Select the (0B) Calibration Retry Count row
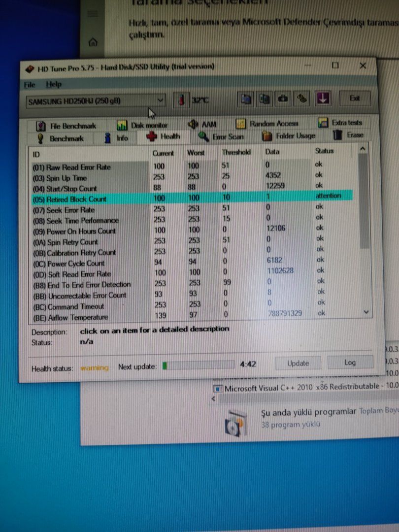The image size is (399, 532). pyautogui.click(x=192, y=251)
